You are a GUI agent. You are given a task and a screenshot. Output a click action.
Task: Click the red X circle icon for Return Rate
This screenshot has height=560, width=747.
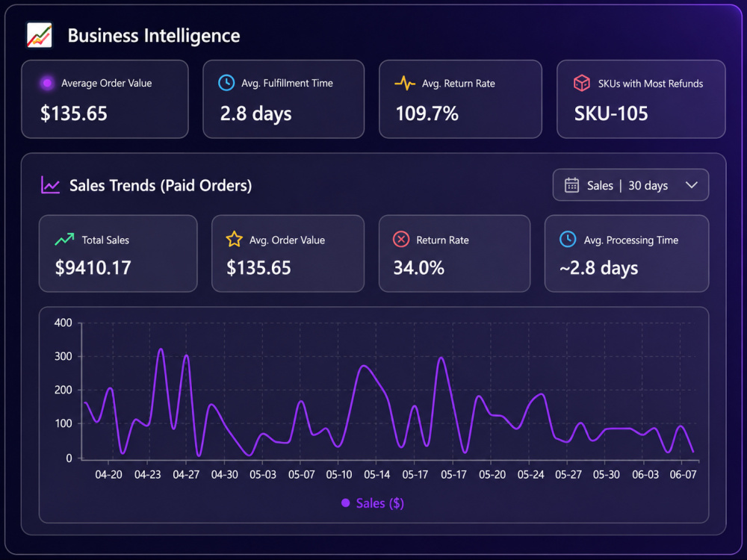pos(401,239)
